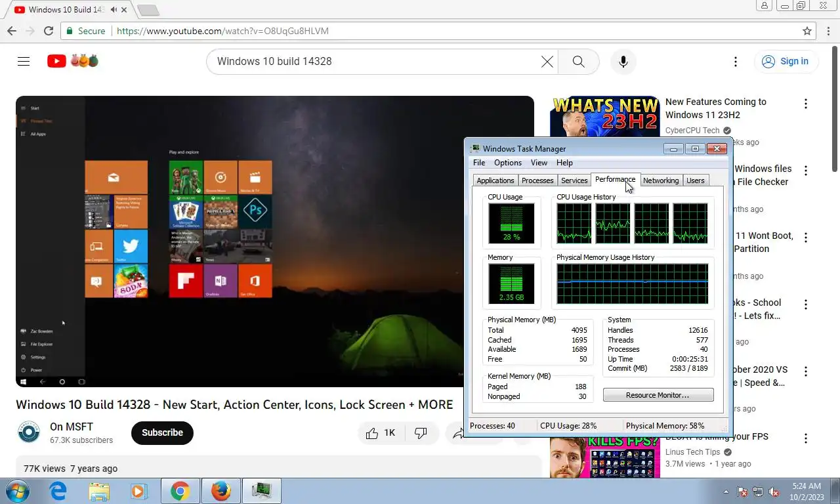Switch to the Services tab

tap(574, 180)
